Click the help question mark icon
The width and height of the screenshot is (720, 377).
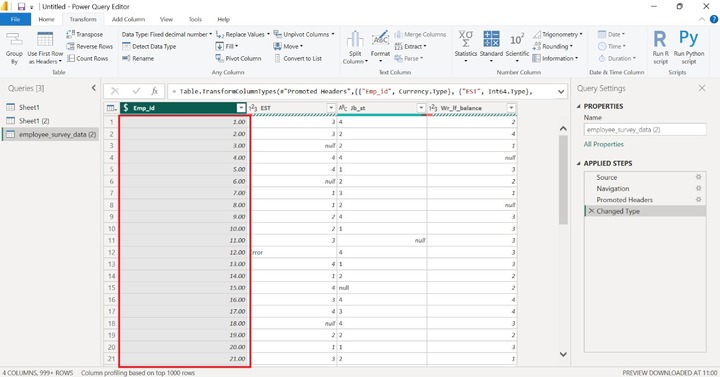(714, 19)
